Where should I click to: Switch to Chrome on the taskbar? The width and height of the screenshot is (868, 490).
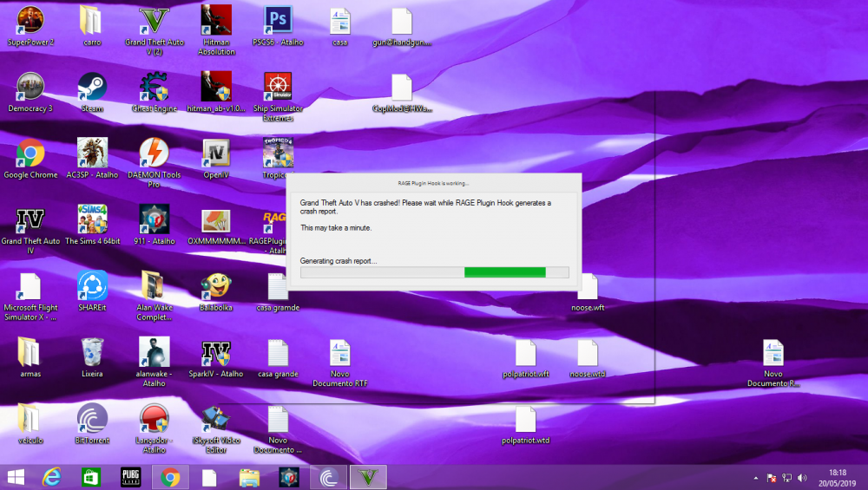point(170,477)
